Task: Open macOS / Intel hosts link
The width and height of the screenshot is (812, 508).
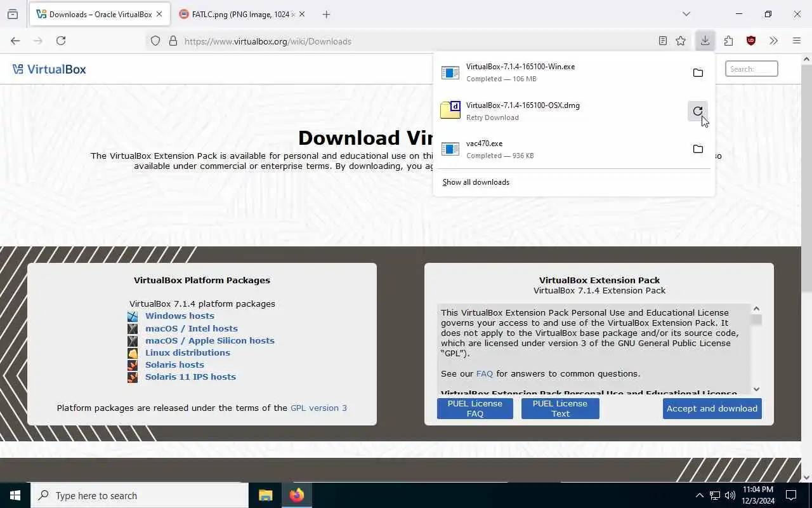Action: pos(192,328)
